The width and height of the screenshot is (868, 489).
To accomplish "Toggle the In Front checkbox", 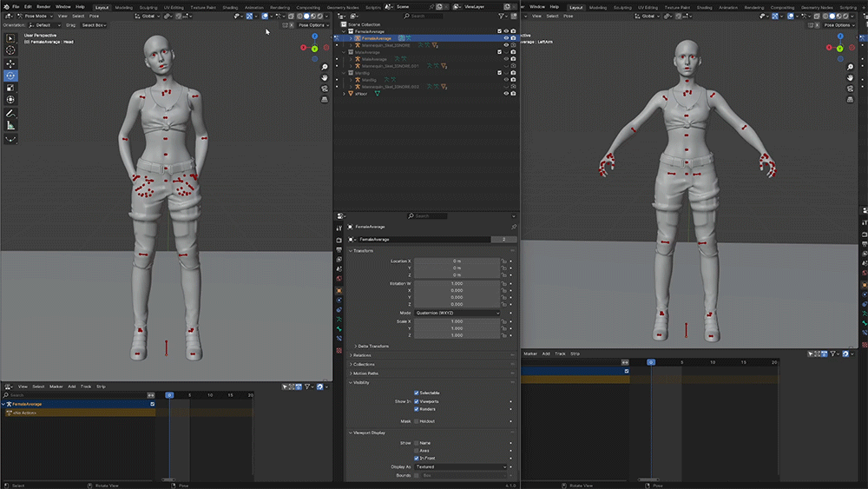I will point(417,458).
